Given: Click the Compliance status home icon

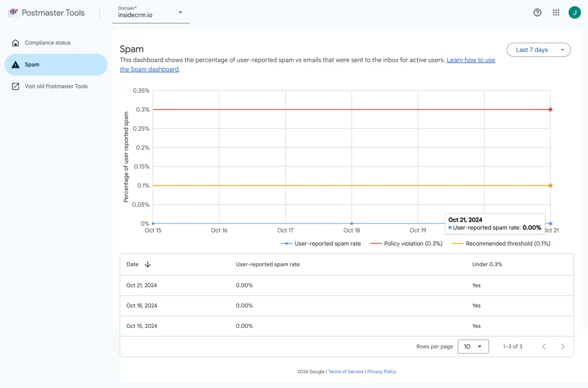Looking at the screenshot, I should 15,43.
